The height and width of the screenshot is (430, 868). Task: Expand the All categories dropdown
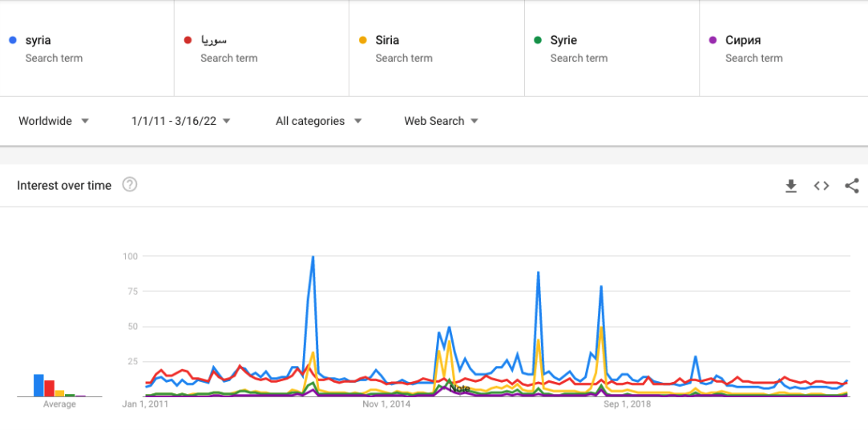(x=318, y=121)
